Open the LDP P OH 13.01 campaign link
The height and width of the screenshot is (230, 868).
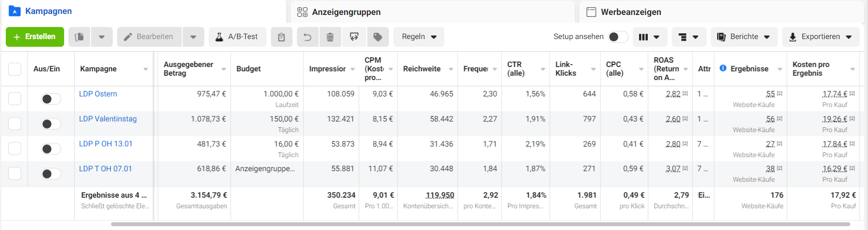[106, 144]
